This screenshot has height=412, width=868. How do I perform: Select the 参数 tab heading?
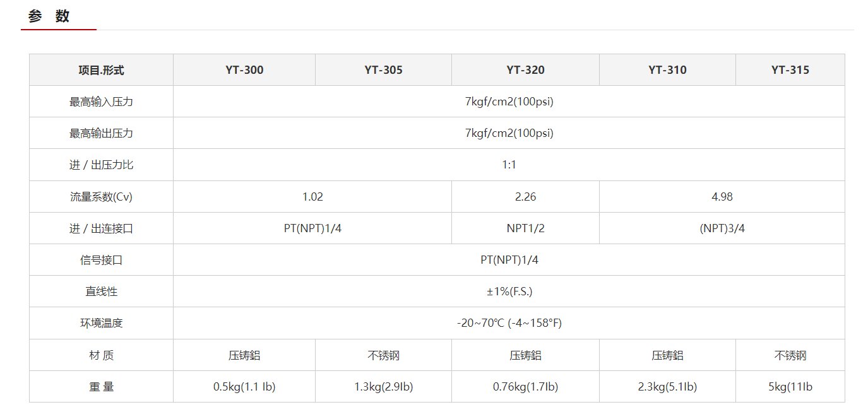click(49, 16)
